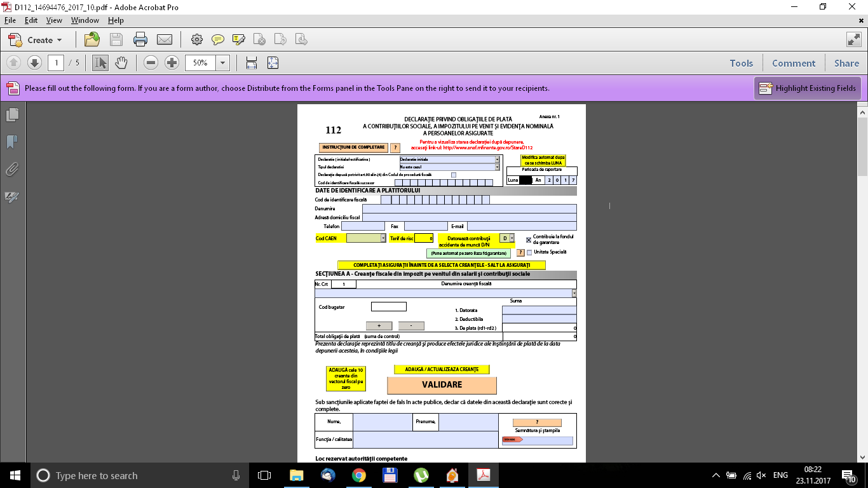Expand Tipul declaratiei dropdown
Screen dimensions: 868x488
(x=497, y=166)
